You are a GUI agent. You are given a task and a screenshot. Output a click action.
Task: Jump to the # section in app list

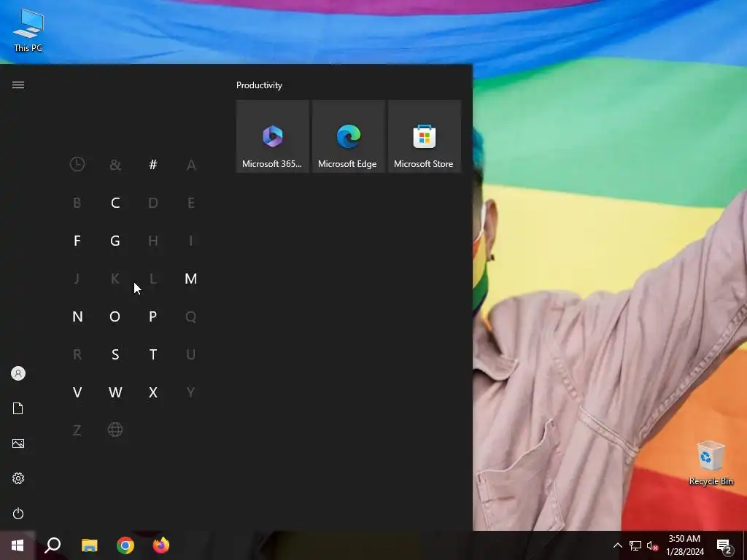click(x=153, y=165)
